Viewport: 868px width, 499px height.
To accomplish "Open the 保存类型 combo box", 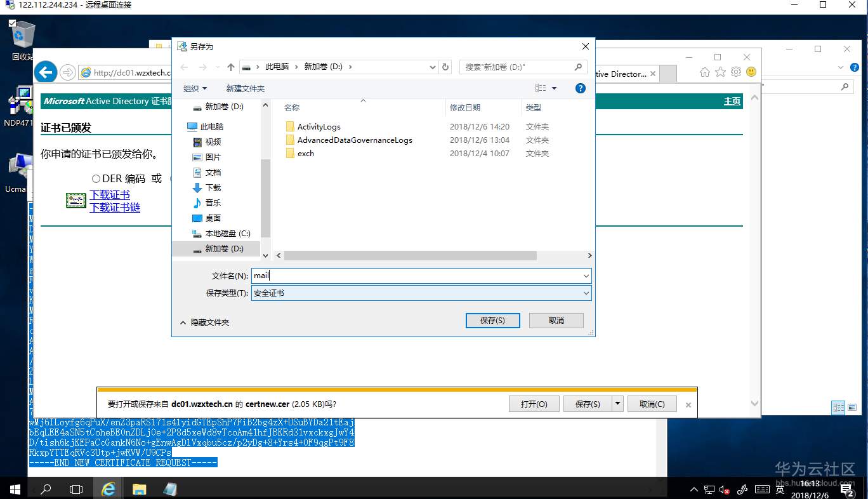I will click(x=584, y=293).
